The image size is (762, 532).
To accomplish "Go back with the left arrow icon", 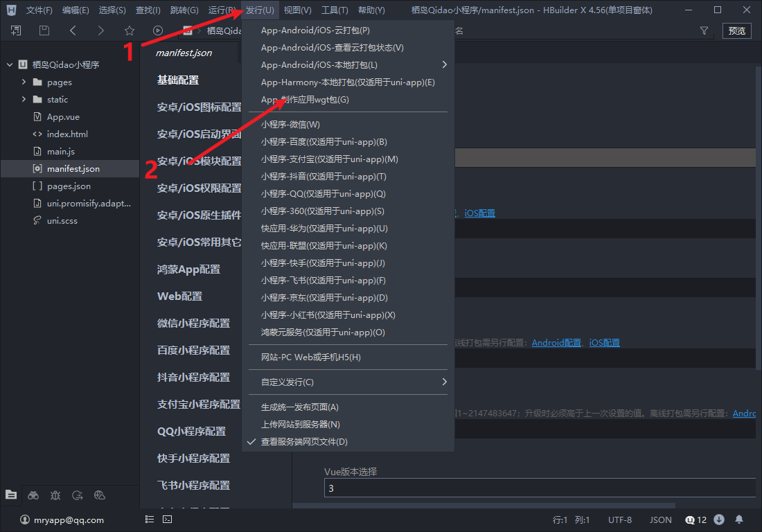I will (73, 30).
